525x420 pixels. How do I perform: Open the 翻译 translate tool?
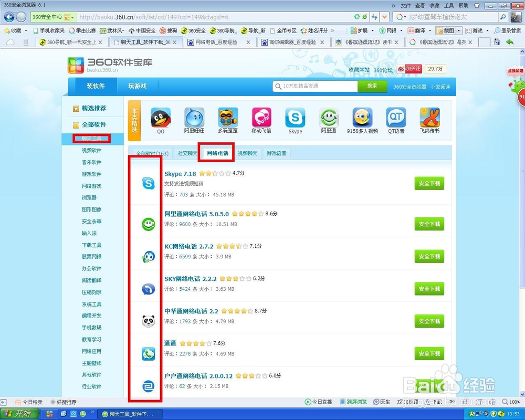click(416, 30)
